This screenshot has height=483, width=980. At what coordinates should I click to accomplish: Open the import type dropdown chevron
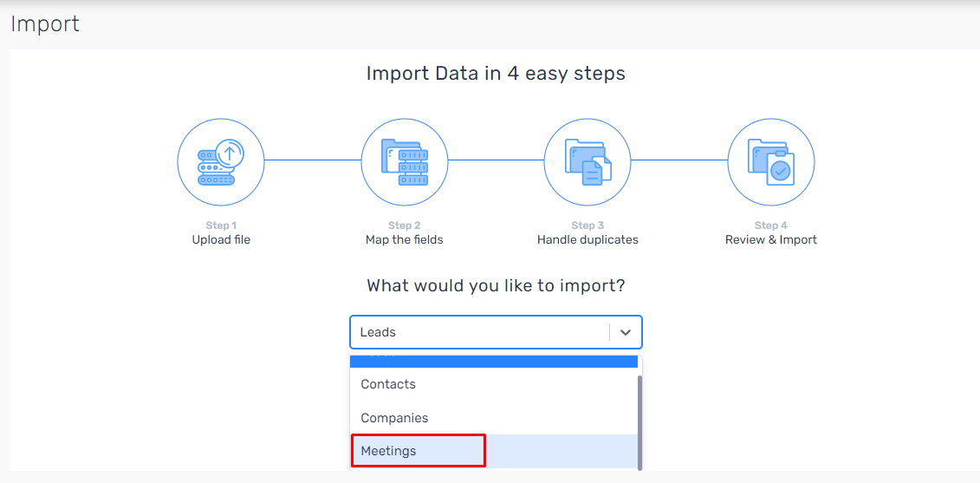[626, 332]
